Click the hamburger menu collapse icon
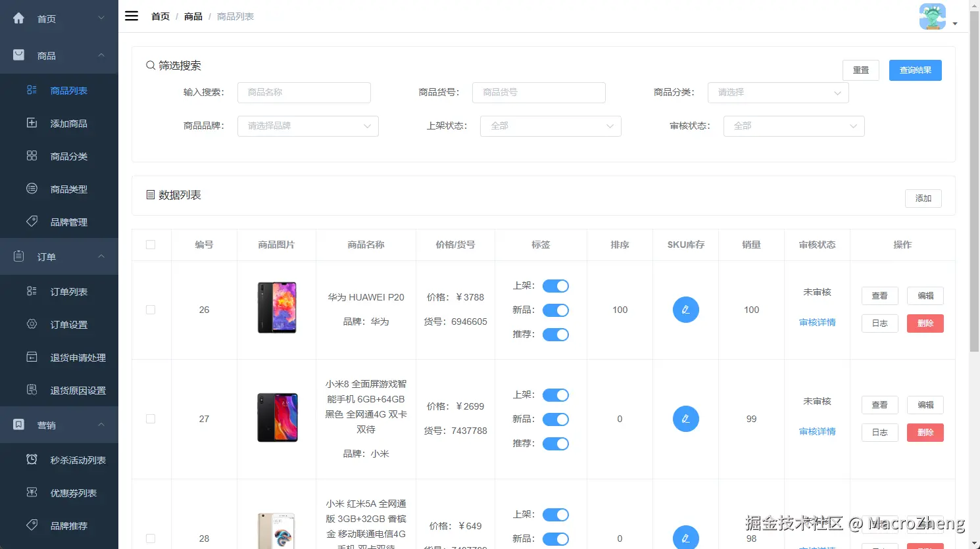Image resolution: width=980 pixels, height=549 pixels. (x=132, y=16)
